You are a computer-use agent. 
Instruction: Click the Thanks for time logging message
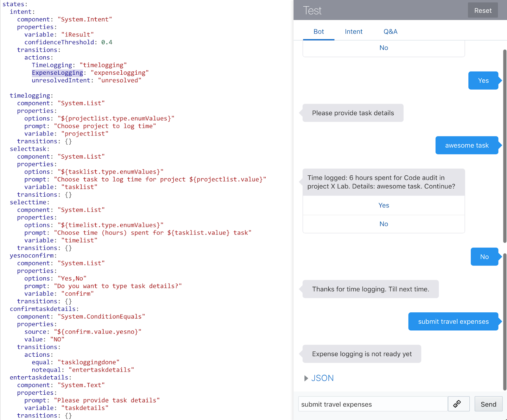[370, 289]
